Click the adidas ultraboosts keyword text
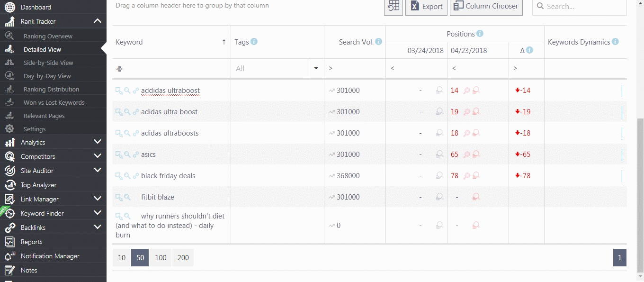This screenshot has width=644, height=282. coord(170,133)
